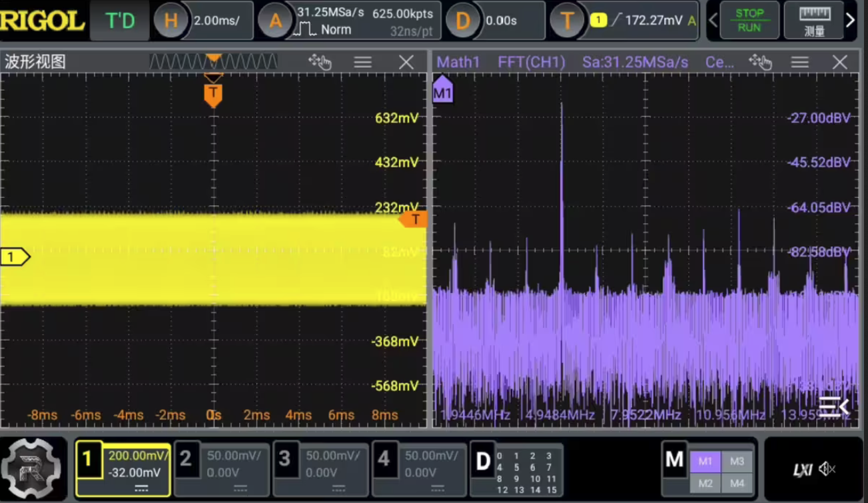
Task: Click the move icon in 波形视图 window
Action: coord(320,62)
